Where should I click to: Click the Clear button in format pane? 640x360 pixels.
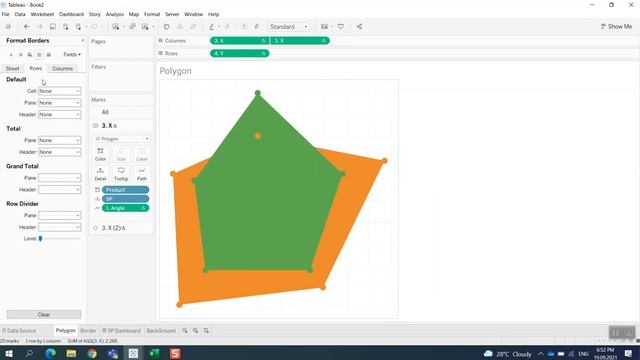pyautogui.click(x=44, y=315)
